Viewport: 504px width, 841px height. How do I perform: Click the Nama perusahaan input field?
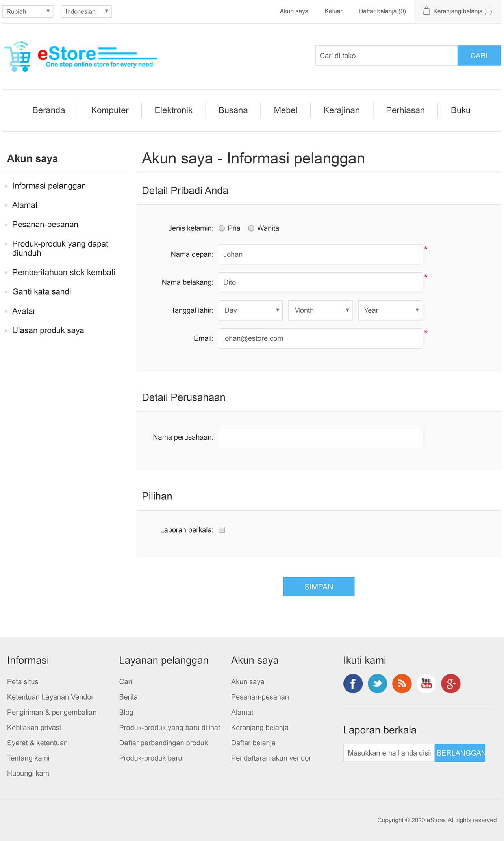point(321,437)
